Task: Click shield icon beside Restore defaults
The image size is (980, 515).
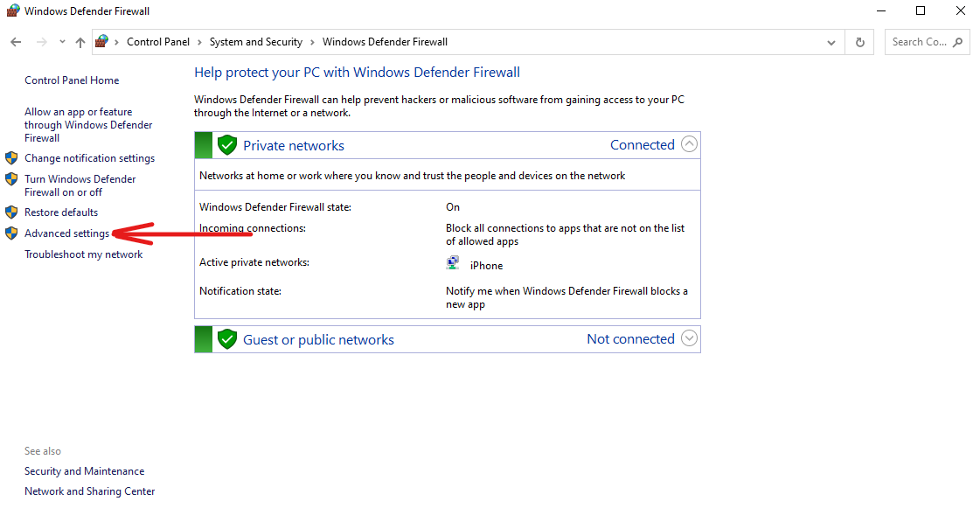Action: click(x=11, y=212)
